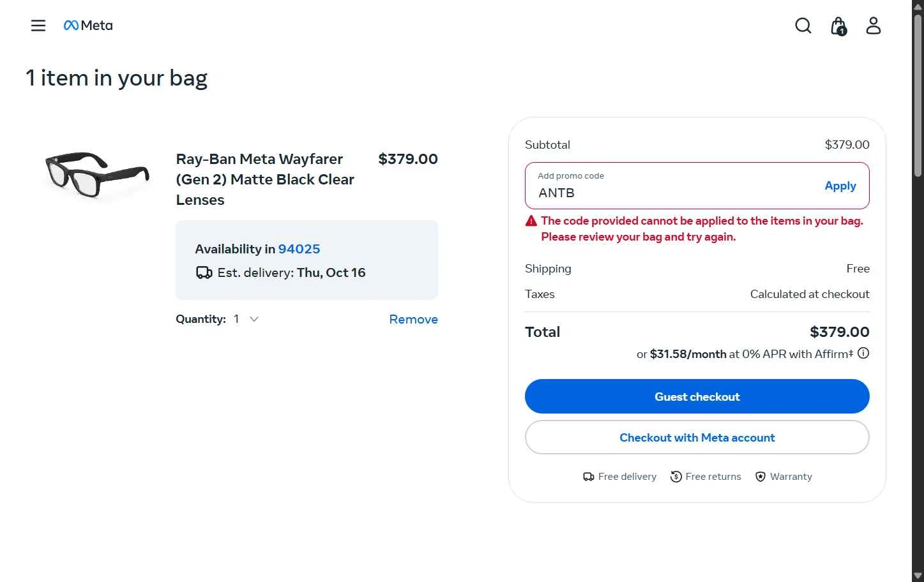The height and width of the screenshot is (582, 924).
Task: Expand the Quantity dropdown chevron
Action: click(254, 319)
